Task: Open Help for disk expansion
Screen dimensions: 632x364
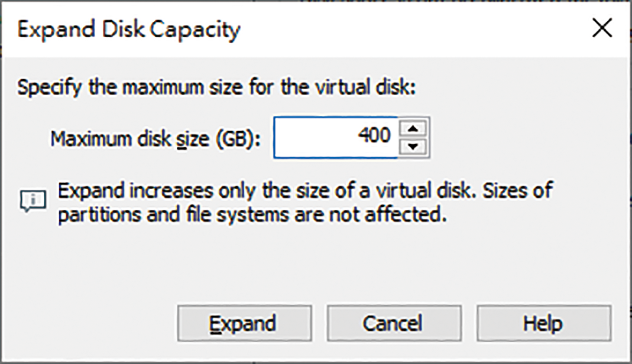Action: pos(544,323)
